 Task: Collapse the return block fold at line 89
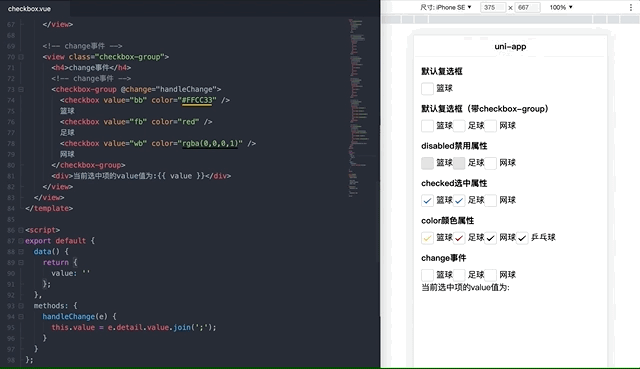(x=21, y=262)
